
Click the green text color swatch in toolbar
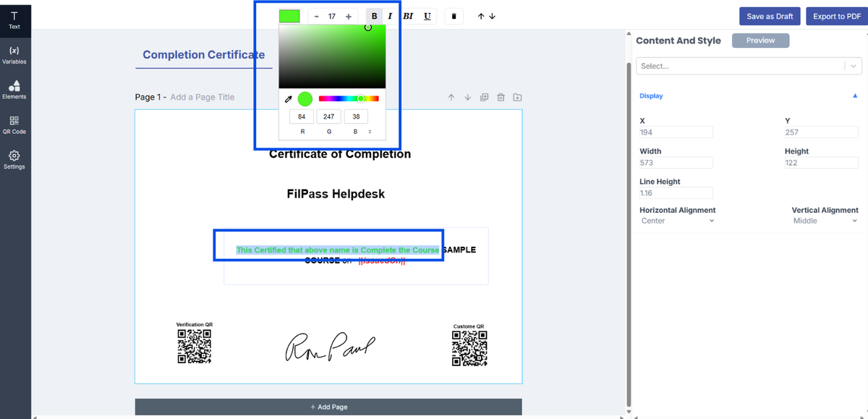click(x=289, y=16)
